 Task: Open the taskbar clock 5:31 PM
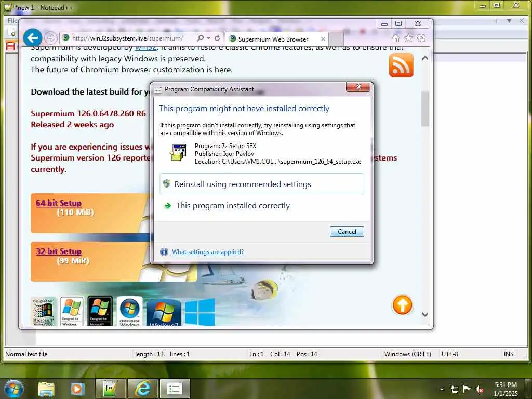point(506,389)
